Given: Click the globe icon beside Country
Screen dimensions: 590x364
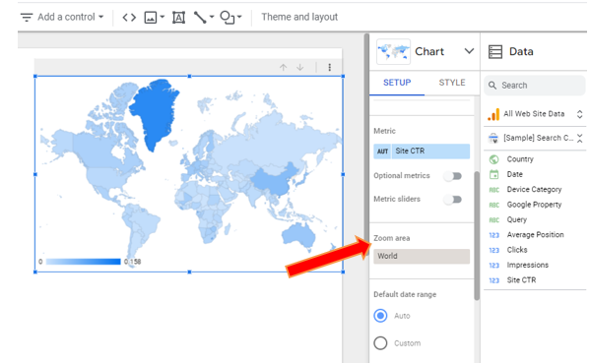Looking at the screenshot, I should 493,159.
